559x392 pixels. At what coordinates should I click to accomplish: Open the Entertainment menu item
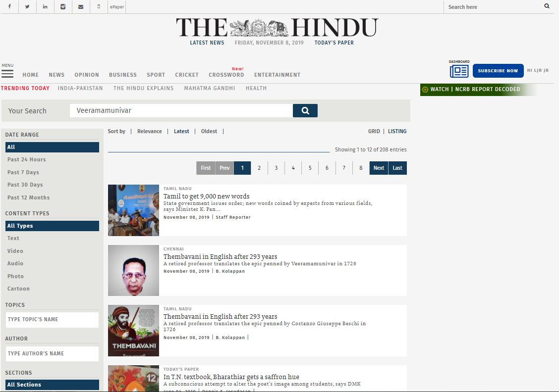pos(278,75)
